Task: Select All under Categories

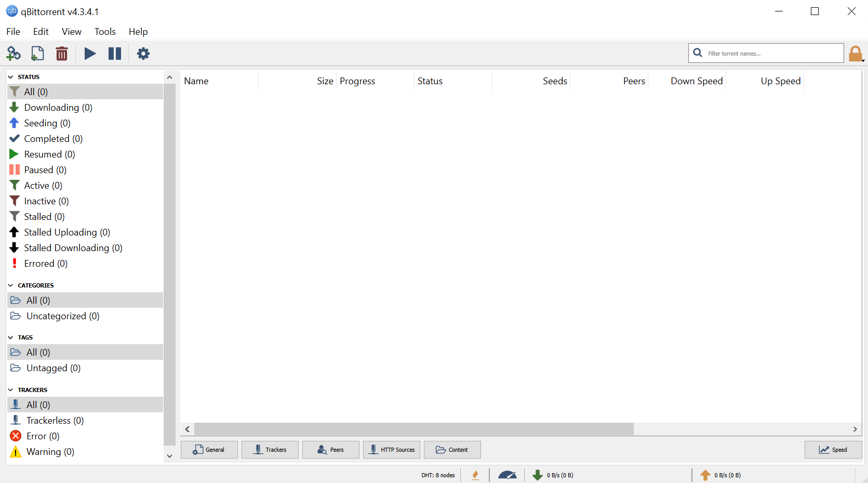Action: point(85,301)
